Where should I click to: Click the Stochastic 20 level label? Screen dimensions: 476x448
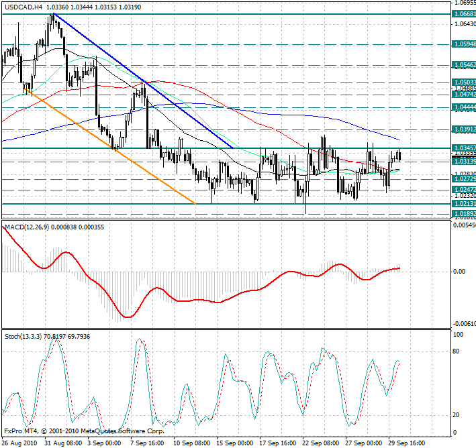(x=456, y=415)
